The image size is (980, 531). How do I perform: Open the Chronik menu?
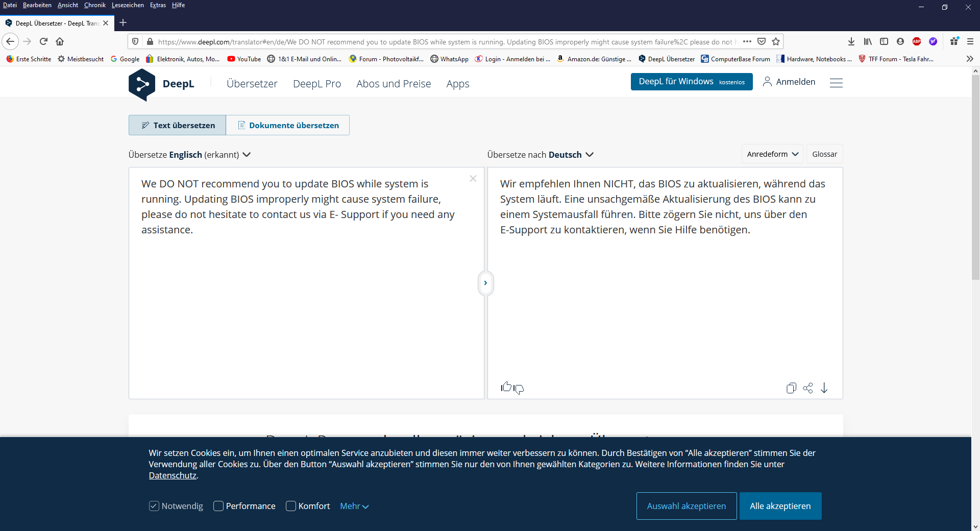coord(94,5)
